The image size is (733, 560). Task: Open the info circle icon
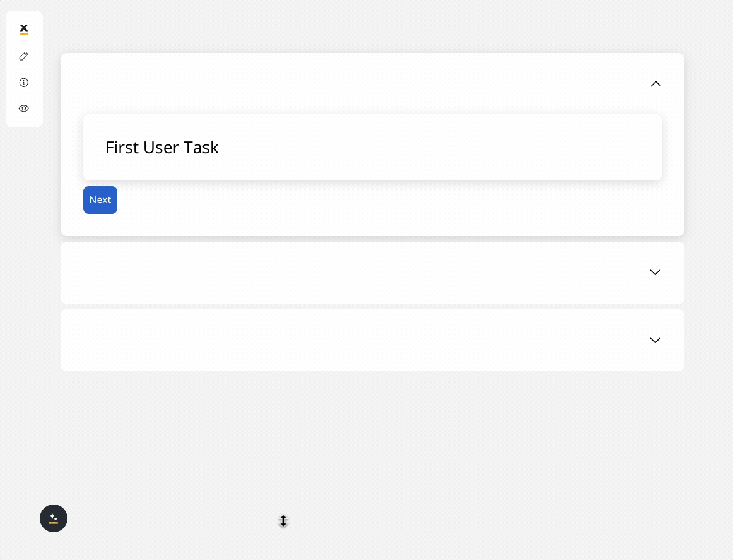[24, 83]
